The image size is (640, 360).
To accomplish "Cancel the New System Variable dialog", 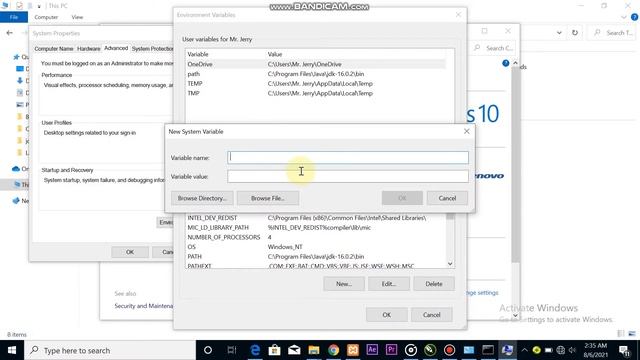I will pos(447,198).
